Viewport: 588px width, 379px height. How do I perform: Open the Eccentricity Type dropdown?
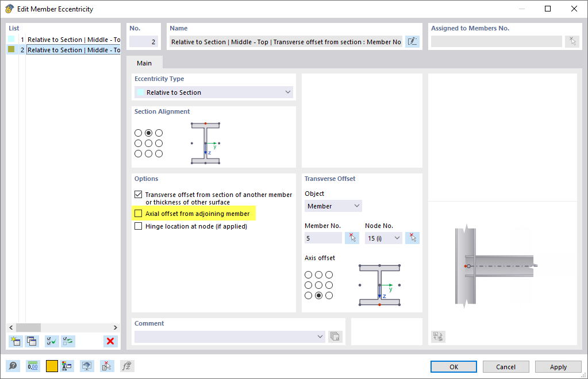214,92
